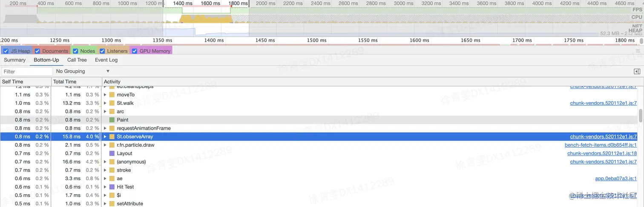Click the scripting color square beside St.walk
Screen dimensions: 644x207
tap(112, 103)
